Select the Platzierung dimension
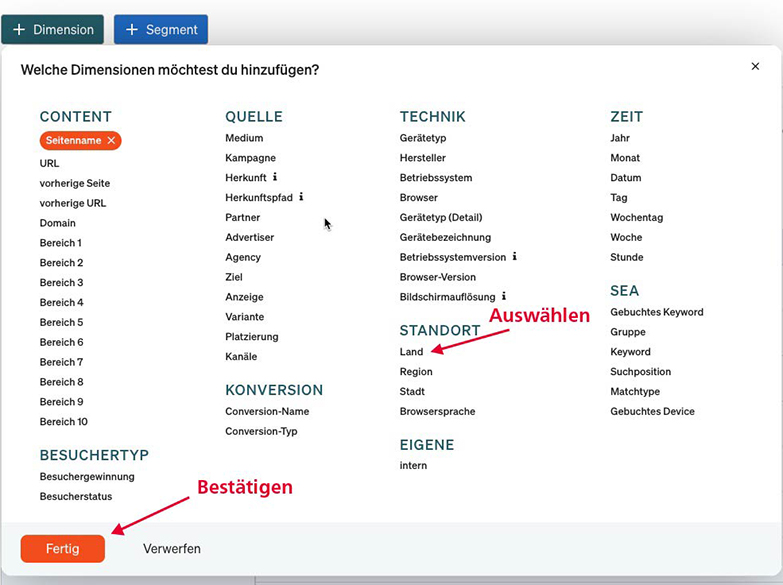This screenshot has width=783, height=585. coord(252,337)
